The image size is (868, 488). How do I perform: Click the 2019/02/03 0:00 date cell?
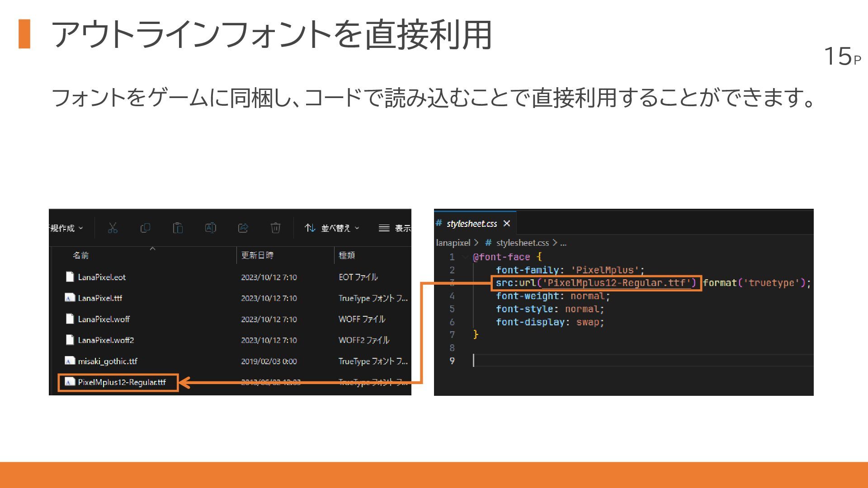[269, 361]
